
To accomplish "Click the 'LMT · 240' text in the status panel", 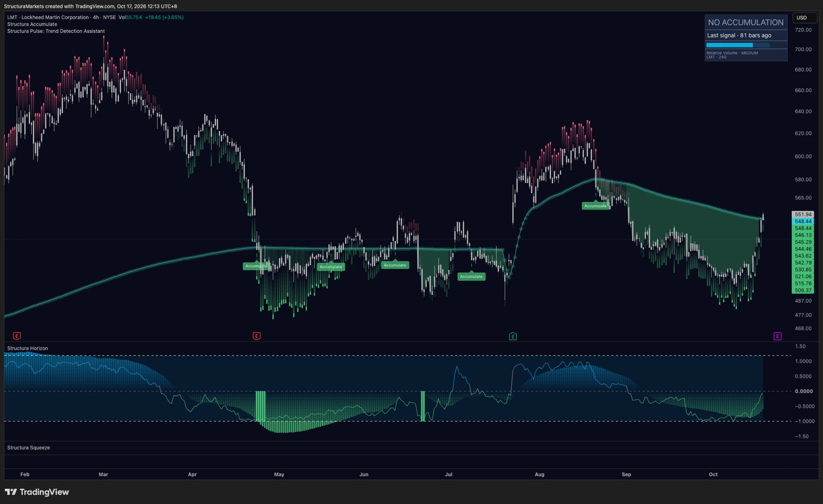I will tap(716, 57).
